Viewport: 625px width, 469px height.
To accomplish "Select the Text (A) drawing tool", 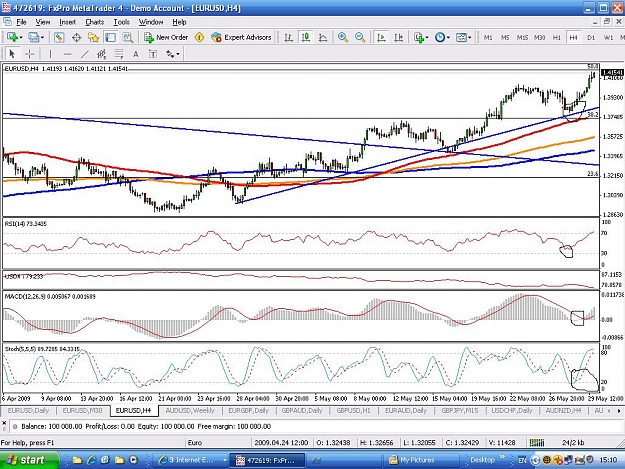I will 136,54.
